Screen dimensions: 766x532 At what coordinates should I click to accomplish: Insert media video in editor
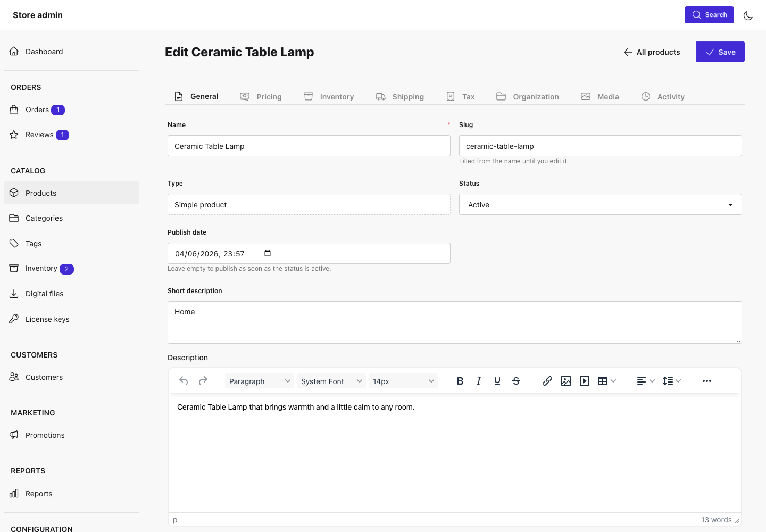[x=585, y=381]
